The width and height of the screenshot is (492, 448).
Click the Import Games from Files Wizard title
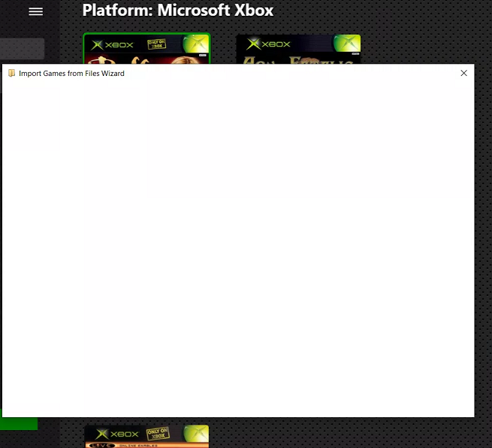click(71, 74)
